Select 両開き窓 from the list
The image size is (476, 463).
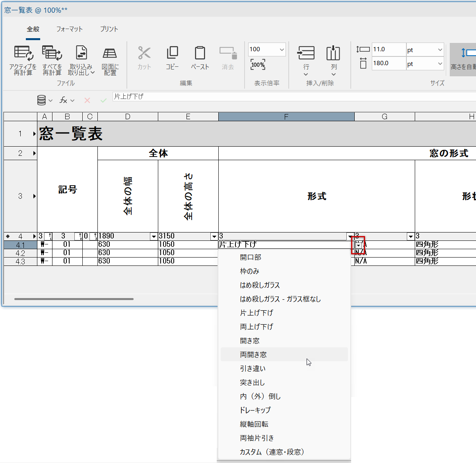point(253,355)
